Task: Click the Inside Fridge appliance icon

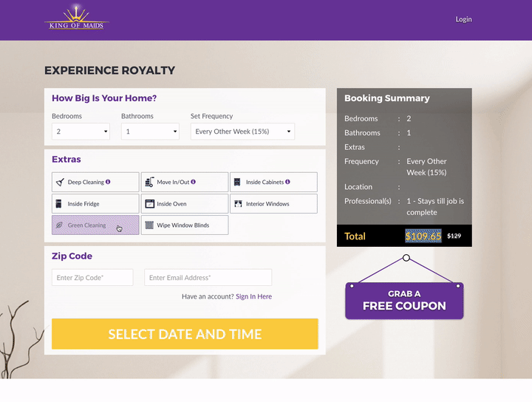Action: click(58, 203)
